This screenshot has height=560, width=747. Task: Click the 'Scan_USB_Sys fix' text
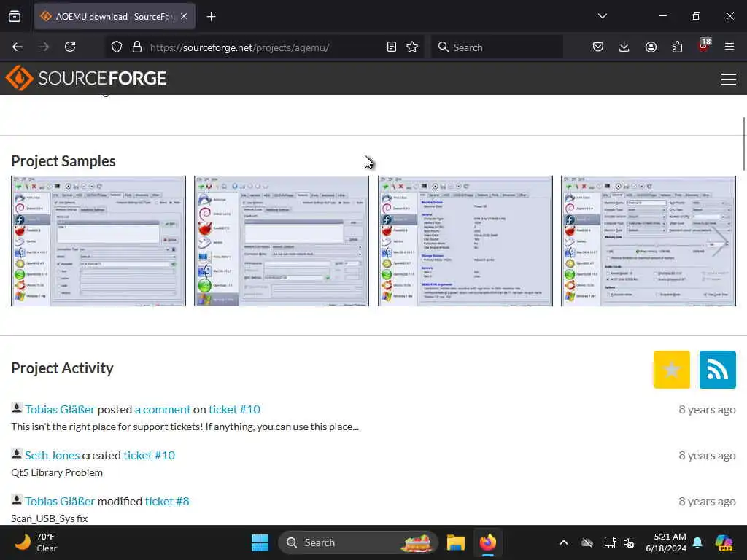point(49,518)
